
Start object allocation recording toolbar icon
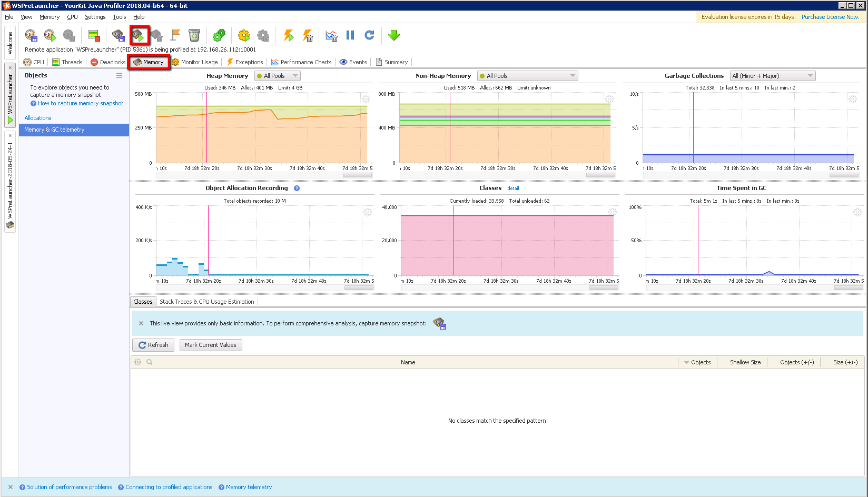point(139,35)
